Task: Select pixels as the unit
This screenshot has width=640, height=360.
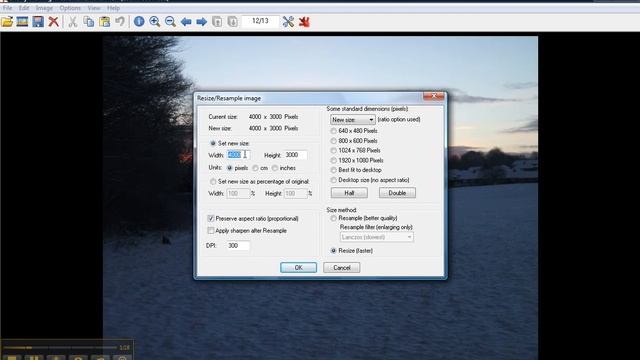Action: tap(229, 168)
